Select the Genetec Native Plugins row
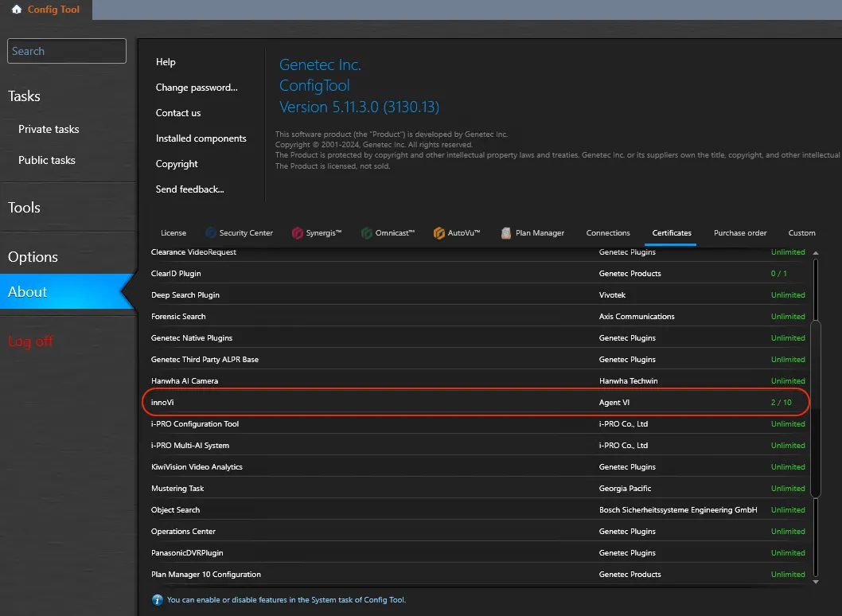The image size is (842, 616). 478,337
